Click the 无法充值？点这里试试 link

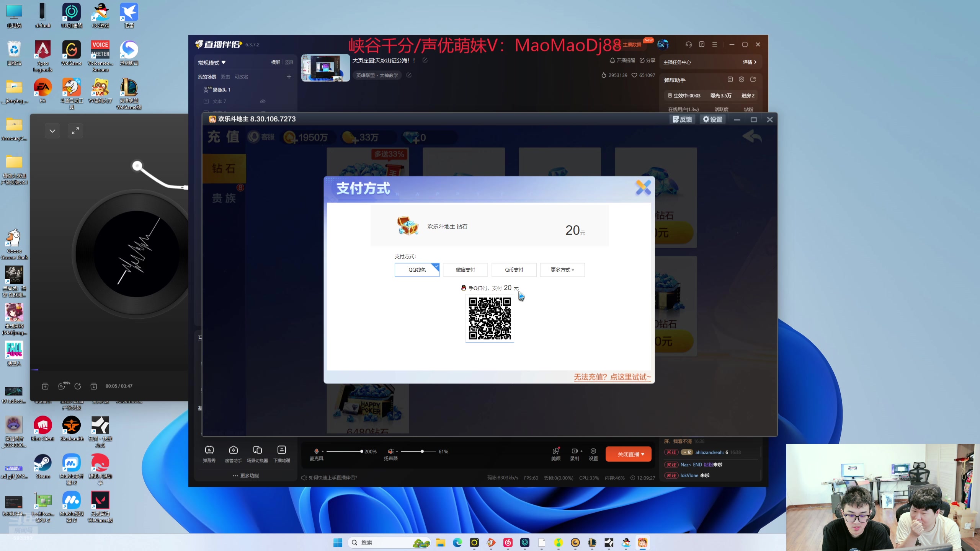click(x=612, y=377)
